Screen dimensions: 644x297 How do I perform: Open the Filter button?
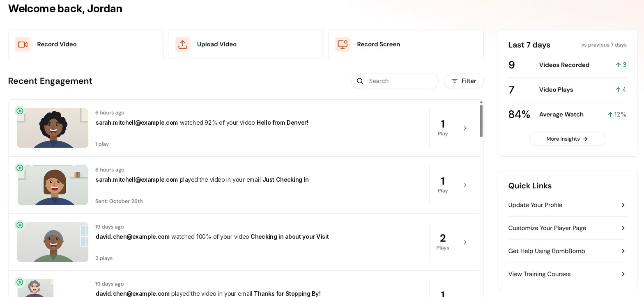(464, 81)
